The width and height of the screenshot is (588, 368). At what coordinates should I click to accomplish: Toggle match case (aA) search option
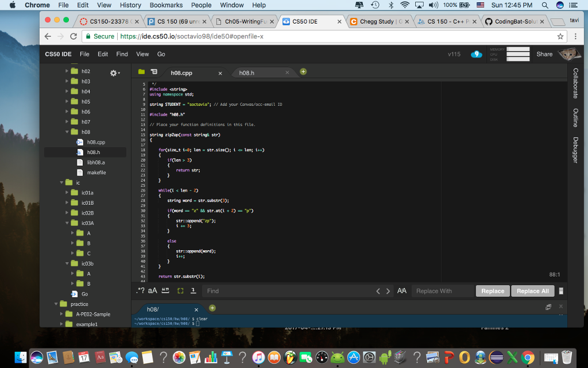[152, 290]
